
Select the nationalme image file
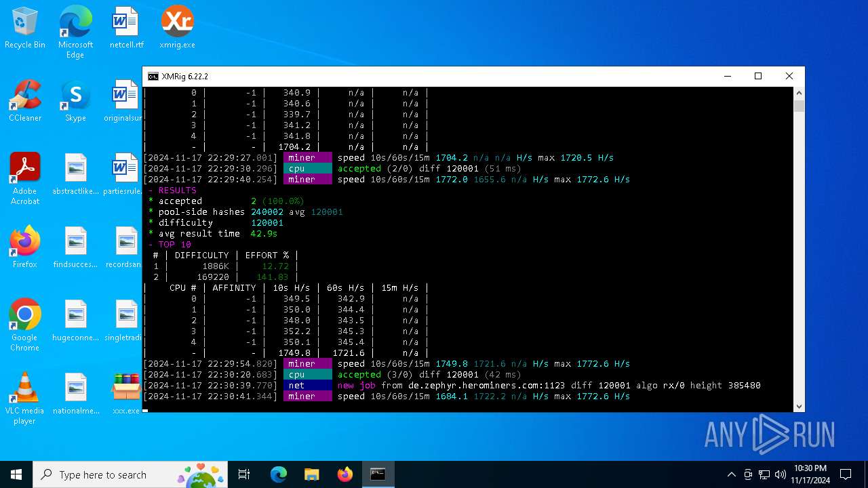coord(75,393)
